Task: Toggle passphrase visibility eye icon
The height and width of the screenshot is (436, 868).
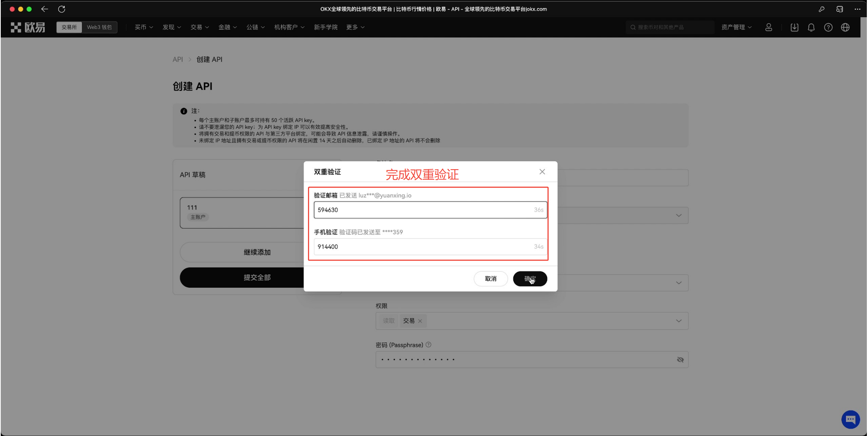Action: pos(680,360)
